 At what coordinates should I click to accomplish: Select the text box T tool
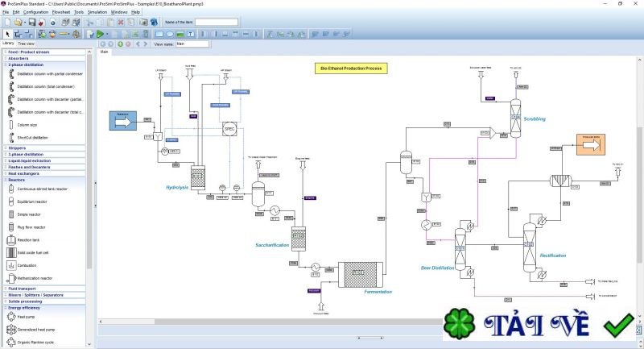click(x=191, y=34)
